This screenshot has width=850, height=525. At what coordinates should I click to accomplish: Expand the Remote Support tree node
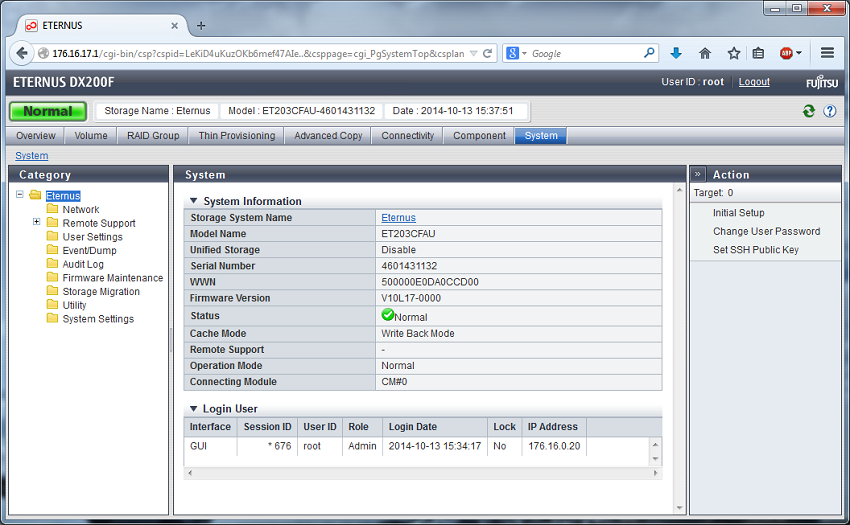point(36,221)
